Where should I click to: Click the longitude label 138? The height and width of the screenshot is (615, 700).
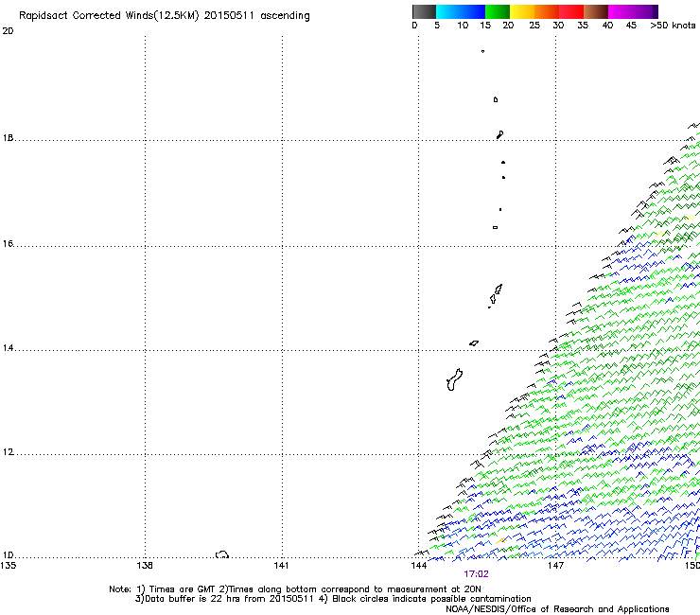[x=145, y=566]
